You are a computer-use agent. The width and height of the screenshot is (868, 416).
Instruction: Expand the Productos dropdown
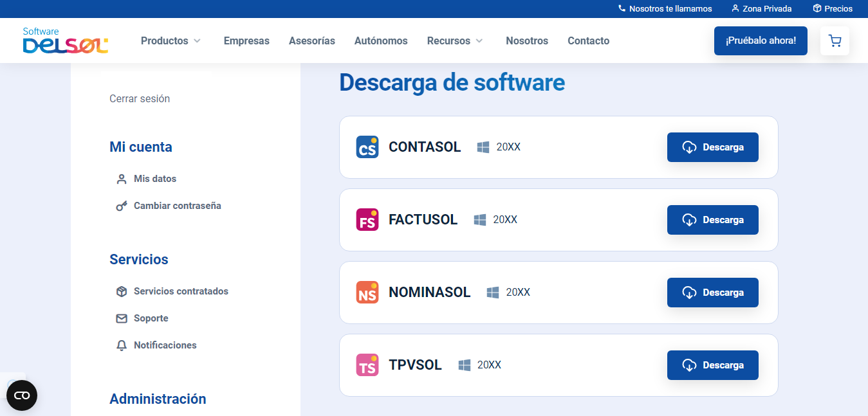tap(171, 41)
